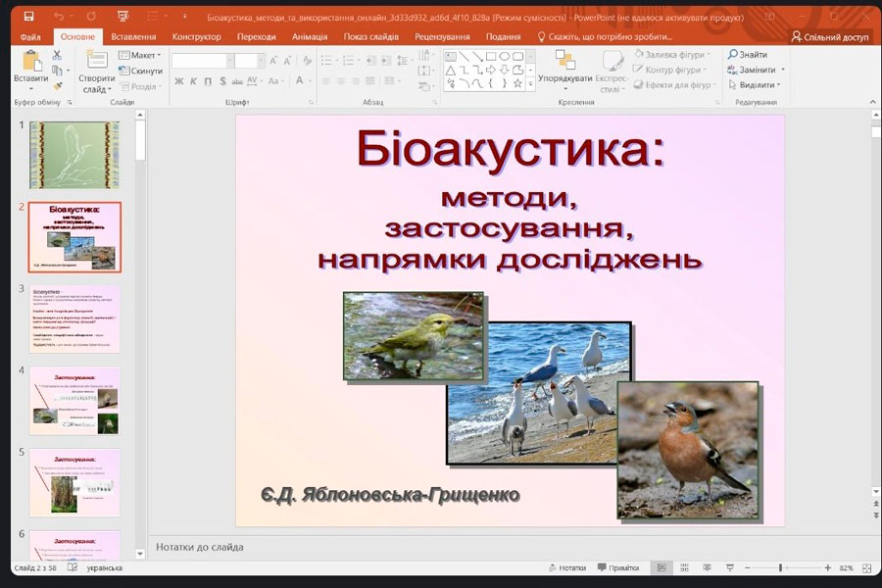Click the Format Painter brush icon
The image size is (882, 588).
57,85
